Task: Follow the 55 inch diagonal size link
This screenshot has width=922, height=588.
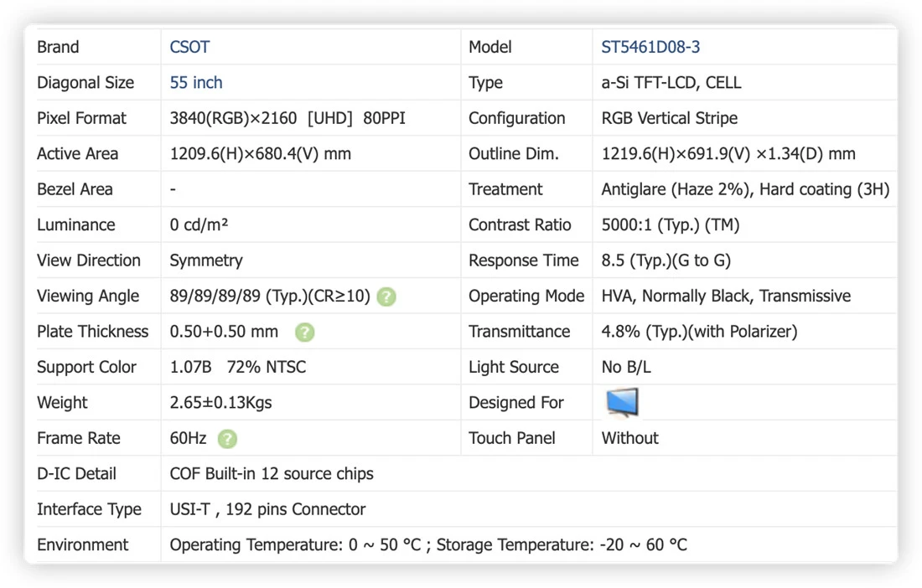Action: [x=196, y=82]
